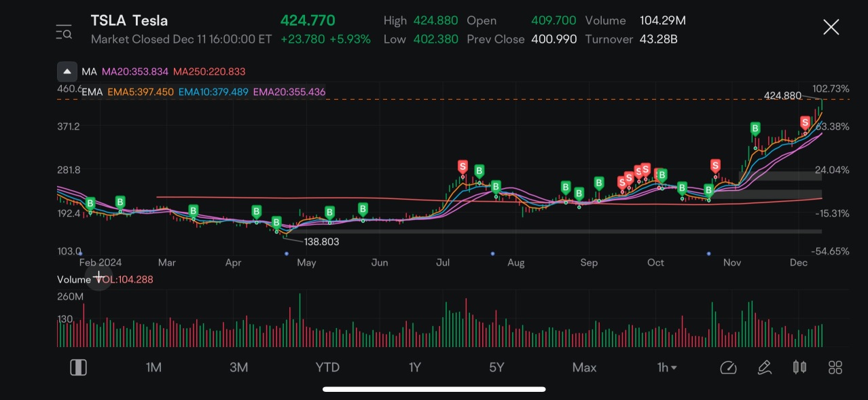868x400 pixels.
Task: Tap the +23.780 price change
Action: pos(302,39)
